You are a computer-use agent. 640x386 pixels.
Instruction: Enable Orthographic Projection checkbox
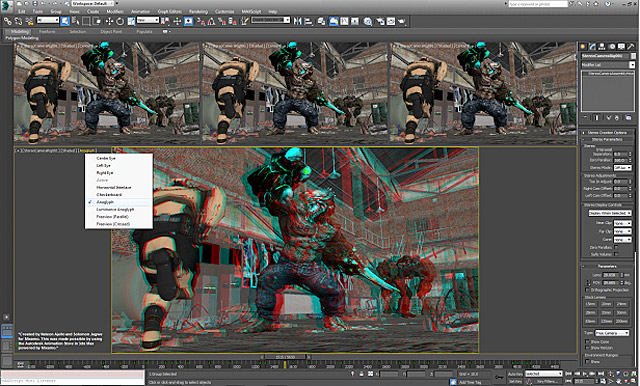click(x=588, y=290)
